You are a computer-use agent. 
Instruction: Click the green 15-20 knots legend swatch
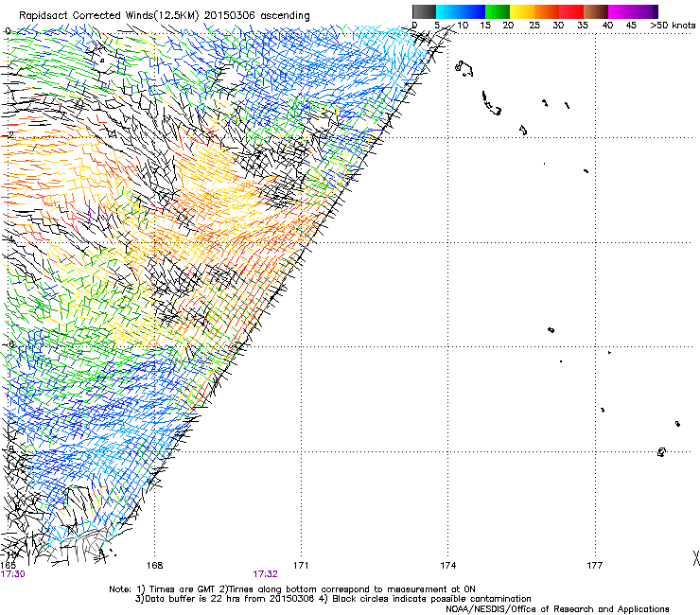pyautogui.click(x=498, y=11)
